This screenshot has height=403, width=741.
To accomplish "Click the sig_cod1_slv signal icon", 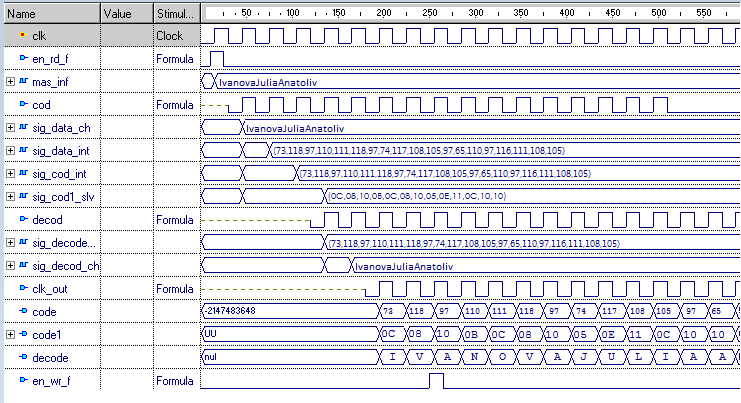I will [24, 196].
